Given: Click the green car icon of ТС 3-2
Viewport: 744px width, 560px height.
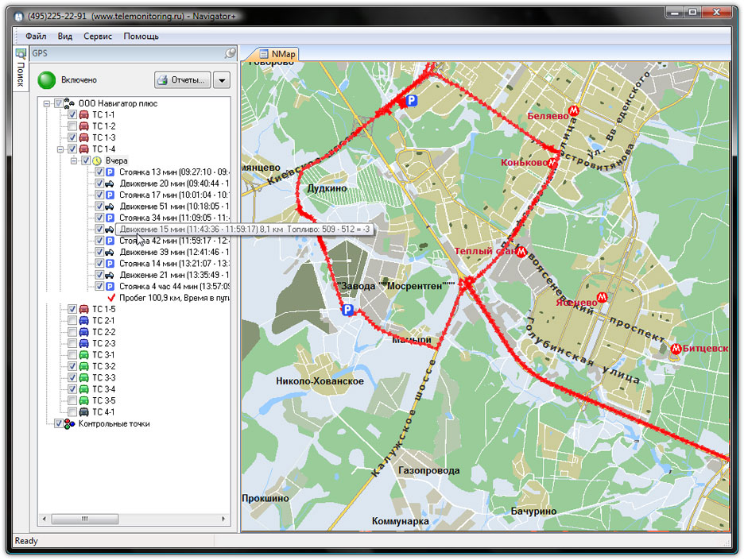Looking at the screenshot, I should click(84, 366).
